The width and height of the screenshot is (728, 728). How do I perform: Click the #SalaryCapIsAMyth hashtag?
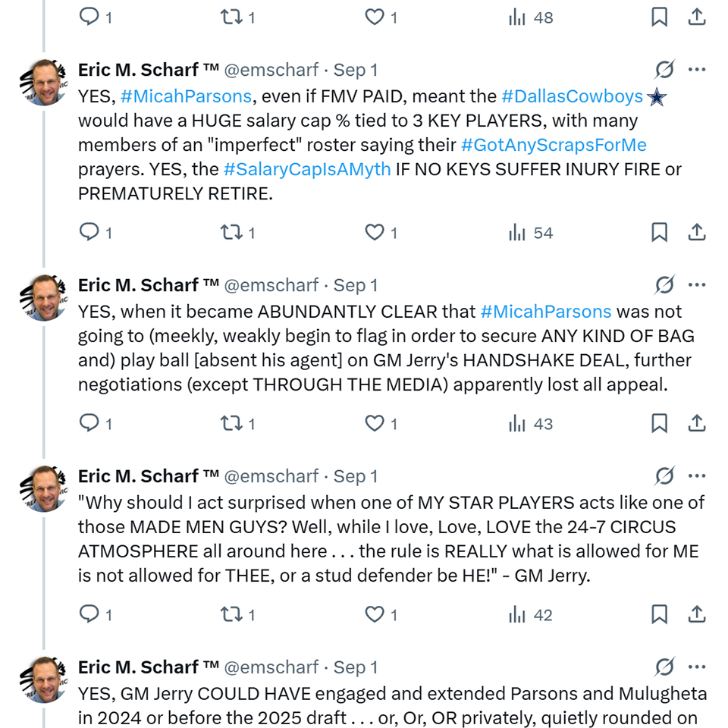[307, 169]
